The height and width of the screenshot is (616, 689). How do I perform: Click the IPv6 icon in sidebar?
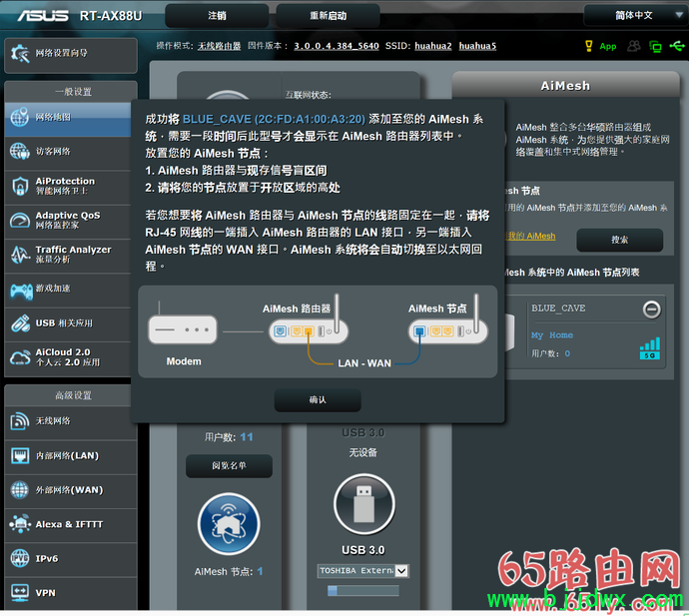pos(20,558)
